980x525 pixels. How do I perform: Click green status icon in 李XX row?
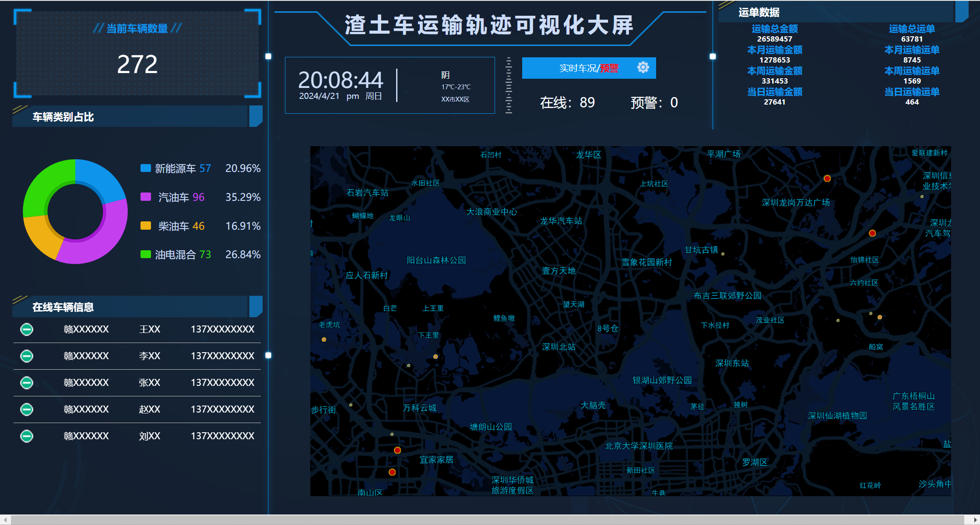27,356
